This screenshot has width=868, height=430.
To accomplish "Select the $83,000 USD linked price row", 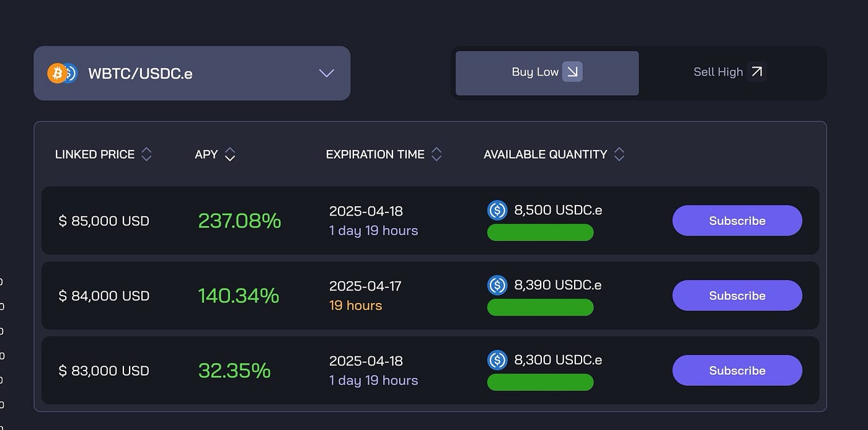I will pos(430,371).
